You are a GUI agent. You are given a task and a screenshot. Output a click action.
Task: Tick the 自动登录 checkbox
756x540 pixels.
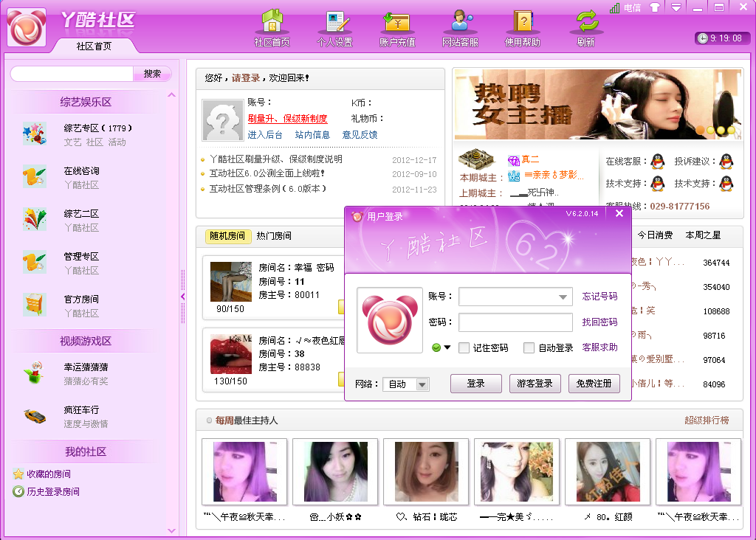pyautogui.click(x=529, y=347)
